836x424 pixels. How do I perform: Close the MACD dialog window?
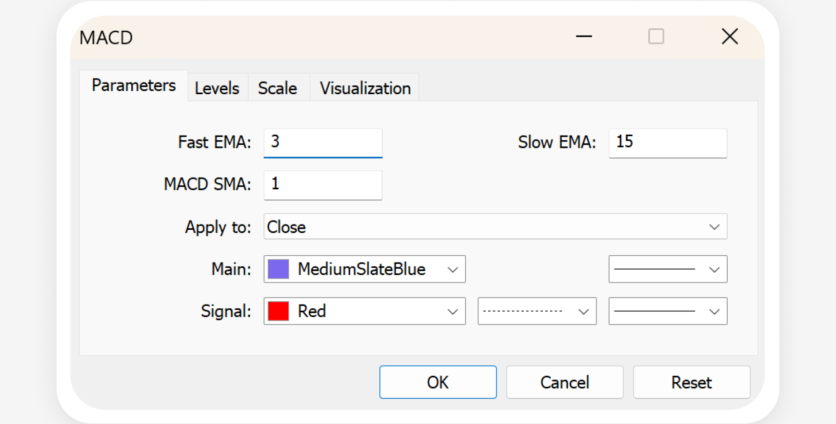[730, 37]
